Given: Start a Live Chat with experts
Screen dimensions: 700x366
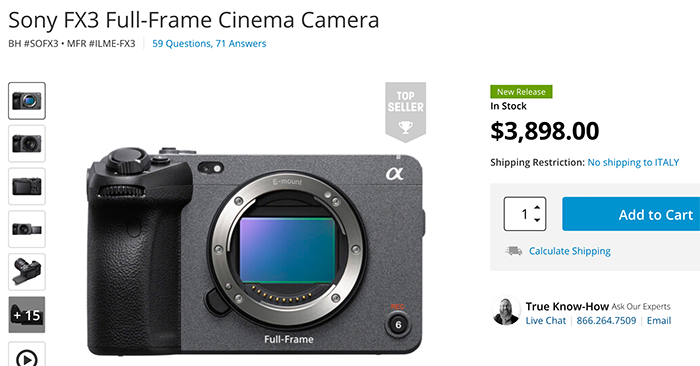Looking at the screenshot, I should [x=546, y=320].
